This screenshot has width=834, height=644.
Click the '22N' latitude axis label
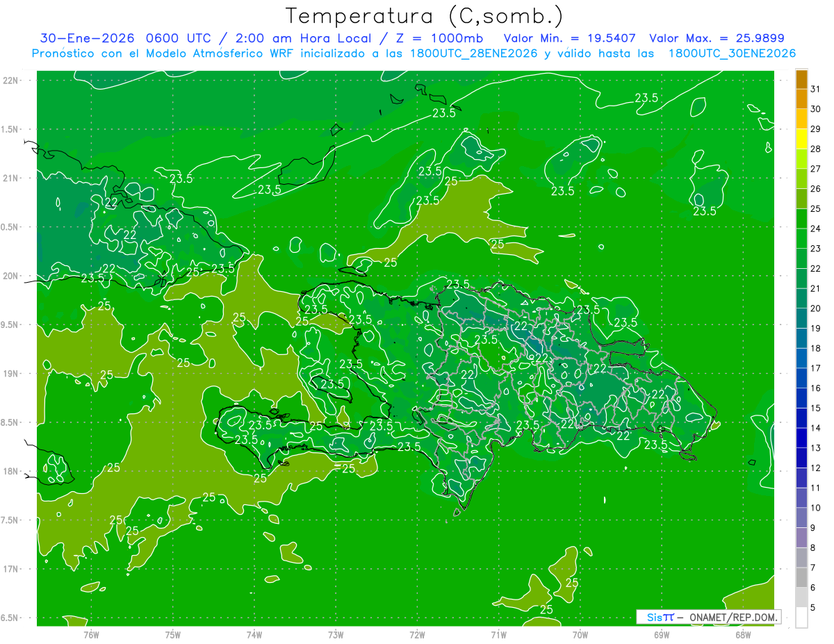(10, 80)
